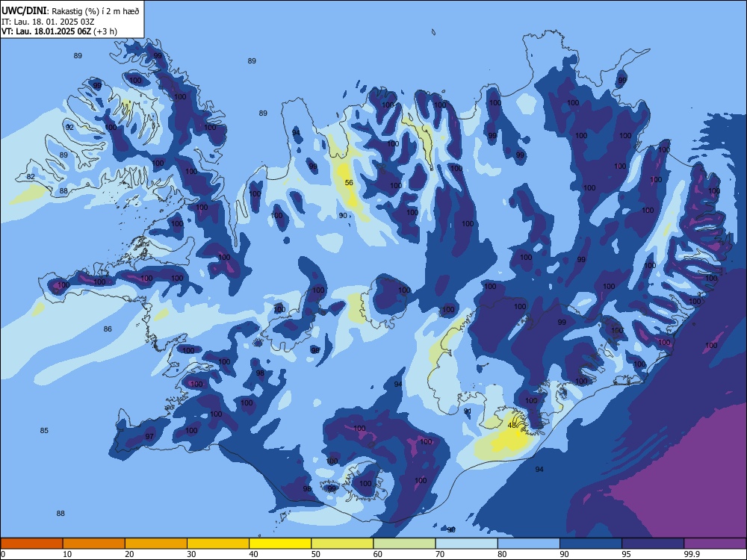Select the 92 humidity value on the map
The image size is (747, 560).
click(x=69, y=128)
